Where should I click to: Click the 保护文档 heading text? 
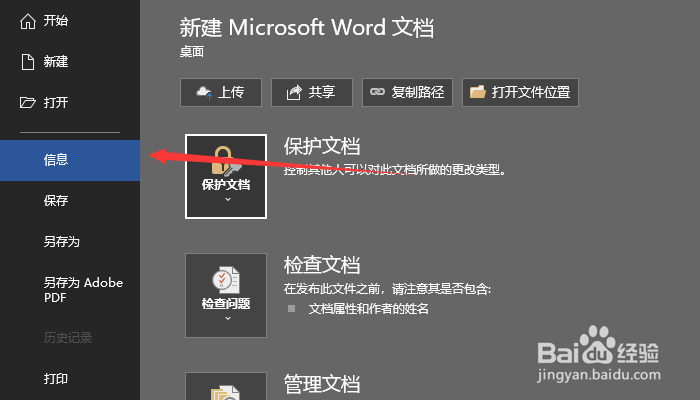[x=322, y=146]
